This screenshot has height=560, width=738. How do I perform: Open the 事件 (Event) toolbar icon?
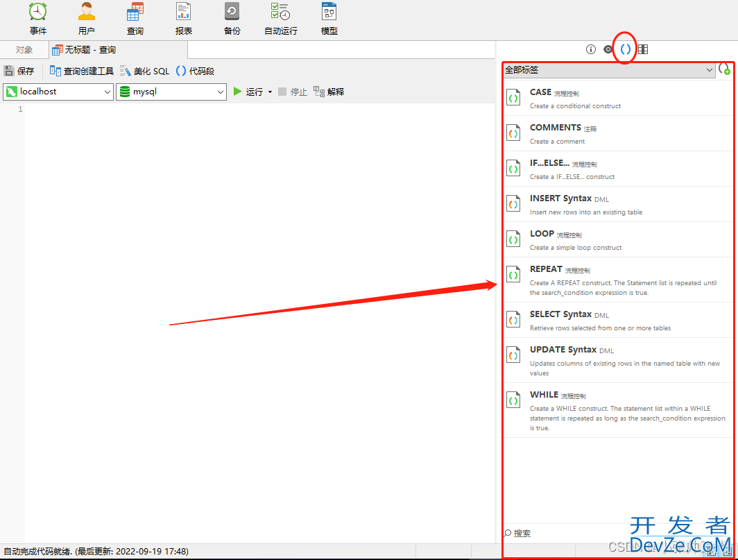coord(37,19)
